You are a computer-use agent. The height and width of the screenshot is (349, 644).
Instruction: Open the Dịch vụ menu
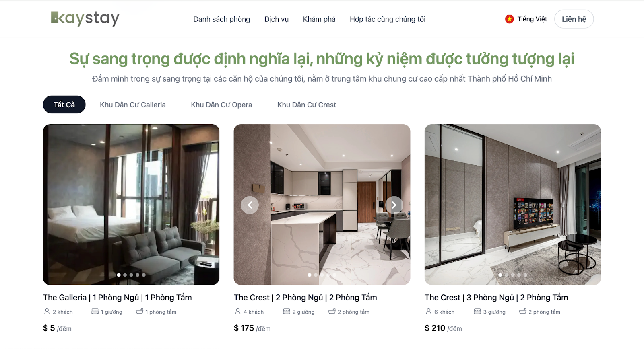point(277,19)
